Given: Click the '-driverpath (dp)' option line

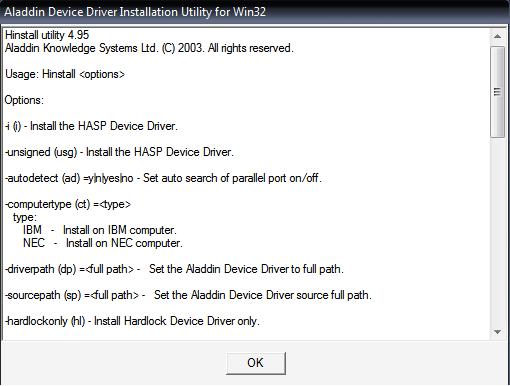Looking at the screenshot, I should [174, 269].
